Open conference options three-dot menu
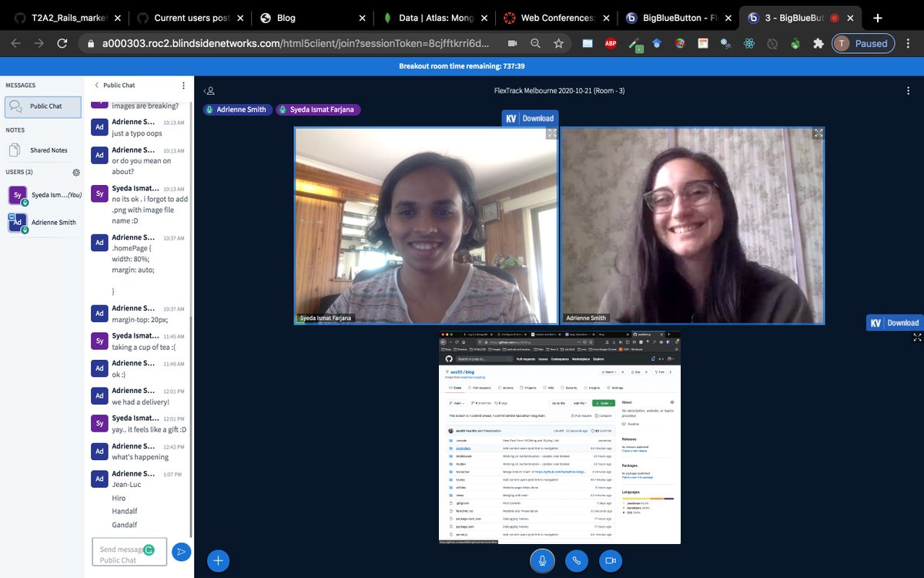 [x=909, y=90]
